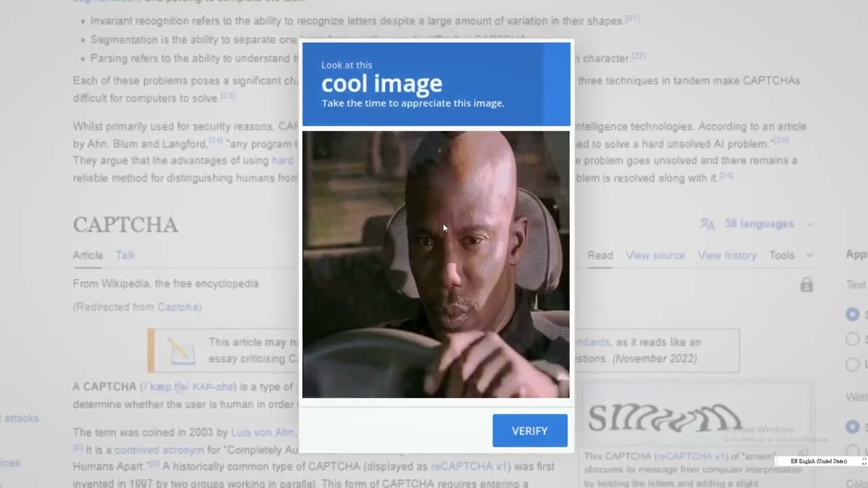Click the KAP-cha pronunciation link
868x488 pixels.
pyautogui.click(x=213, y=386)
